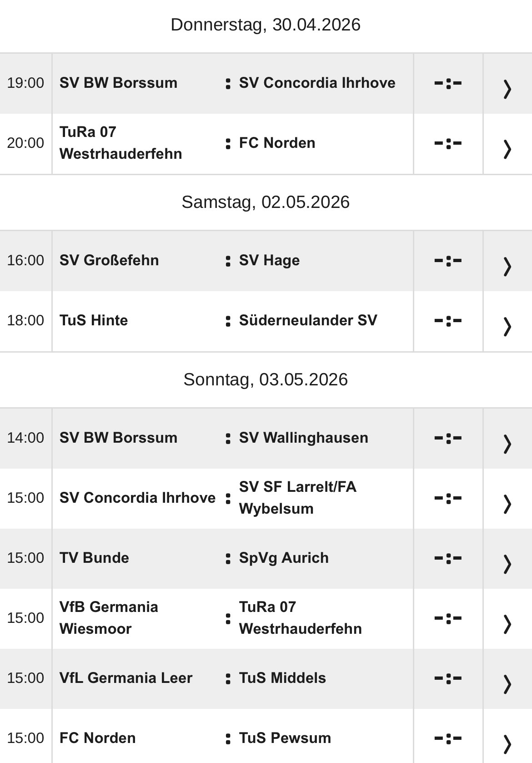
Task: Tap chevron for FC Norden vs TuS Pewsum
Action: (507, 743)
